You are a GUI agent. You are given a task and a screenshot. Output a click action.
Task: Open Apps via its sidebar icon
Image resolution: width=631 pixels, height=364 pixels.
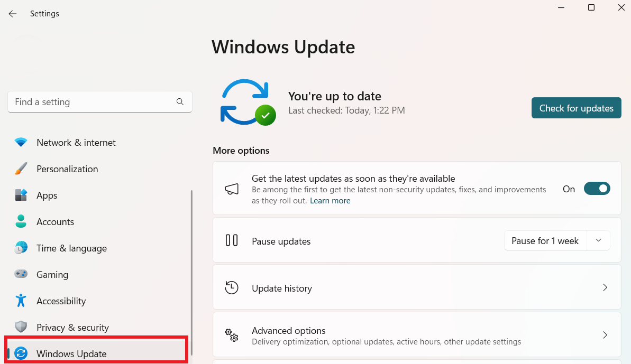(x=21, y=195)
